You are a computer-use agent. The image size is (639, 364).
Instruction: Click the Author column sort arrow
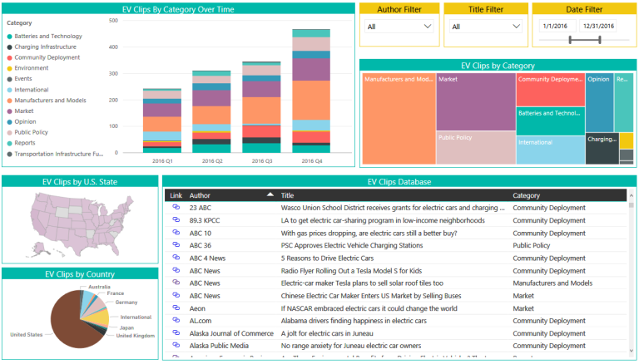270,194
